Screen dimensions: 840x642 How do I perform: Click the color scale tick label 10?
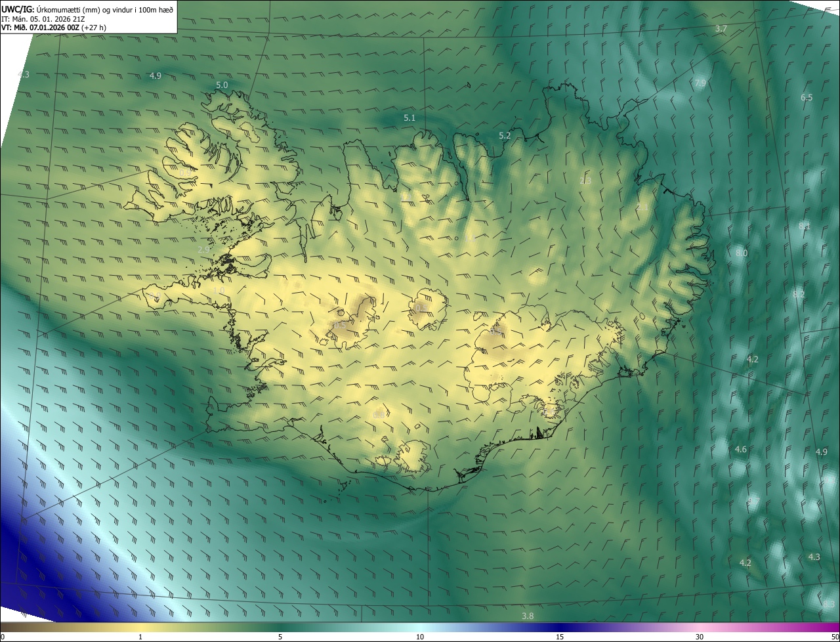(420, 637)
